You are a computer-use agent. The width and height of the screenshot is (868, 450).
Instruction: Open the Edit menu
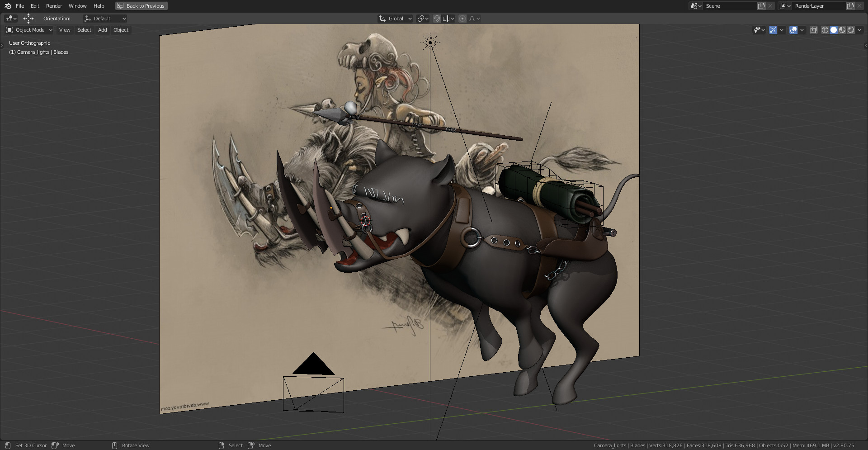pyautogui.click(x=35, y=6)
